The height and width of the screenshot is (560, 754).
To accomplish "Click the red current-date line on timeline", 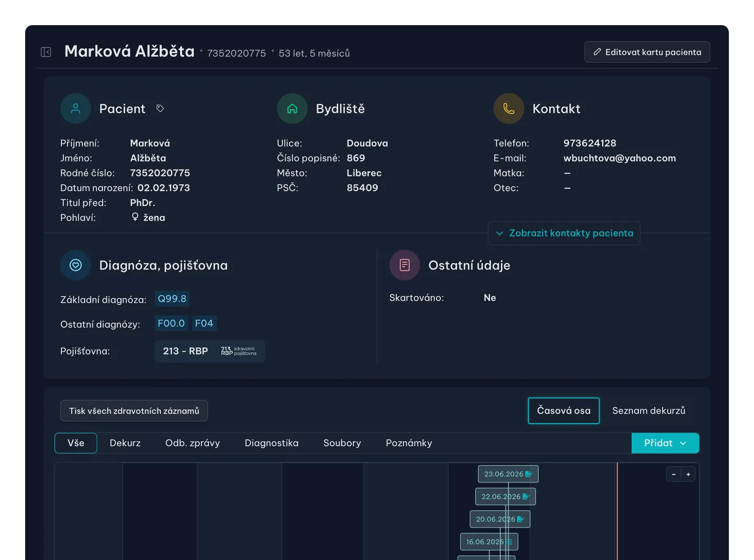I will click(617, 511).
